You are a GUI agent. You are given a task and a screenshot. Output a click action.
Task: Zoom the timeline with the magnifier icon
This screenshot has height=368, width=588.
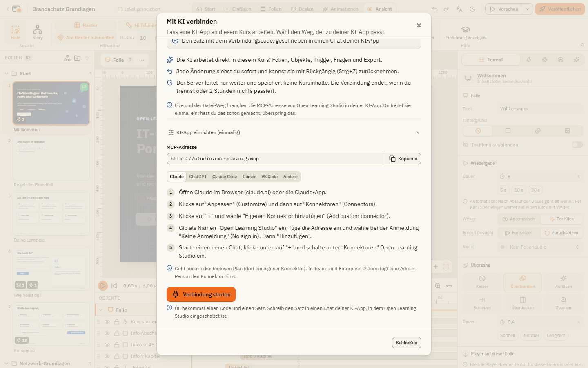(438, 286)
